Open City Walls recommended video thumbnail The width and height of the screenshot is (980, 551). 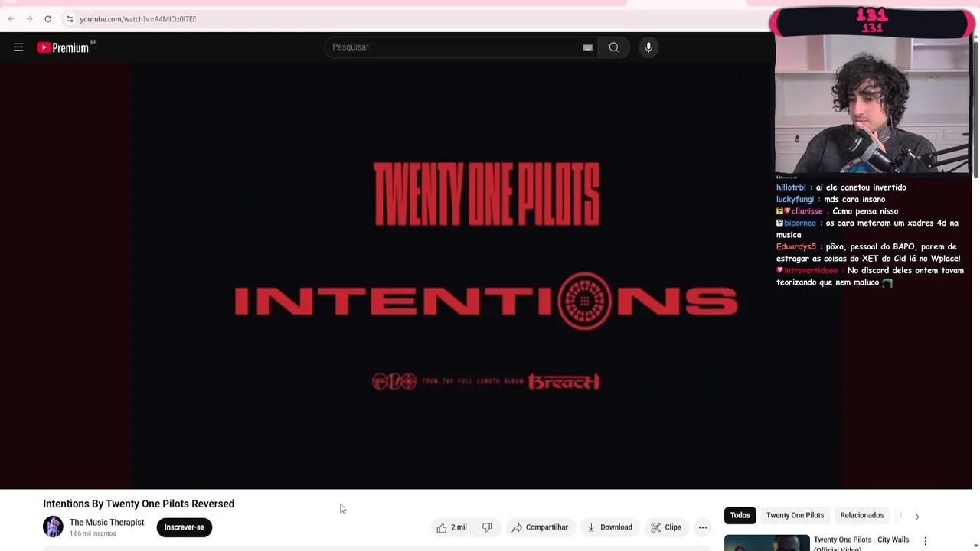pyautogui.click(x=766, y=543)
